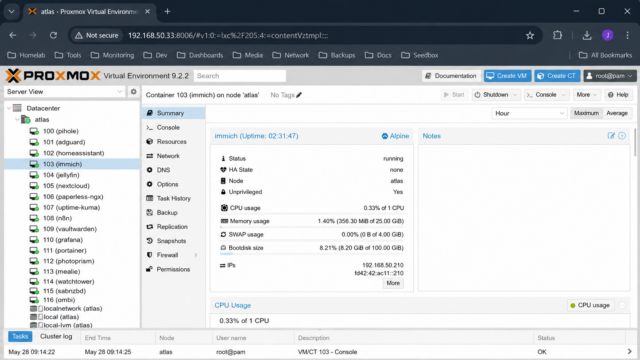
Task: Open Chrome profile avatar
Action: 608,36
